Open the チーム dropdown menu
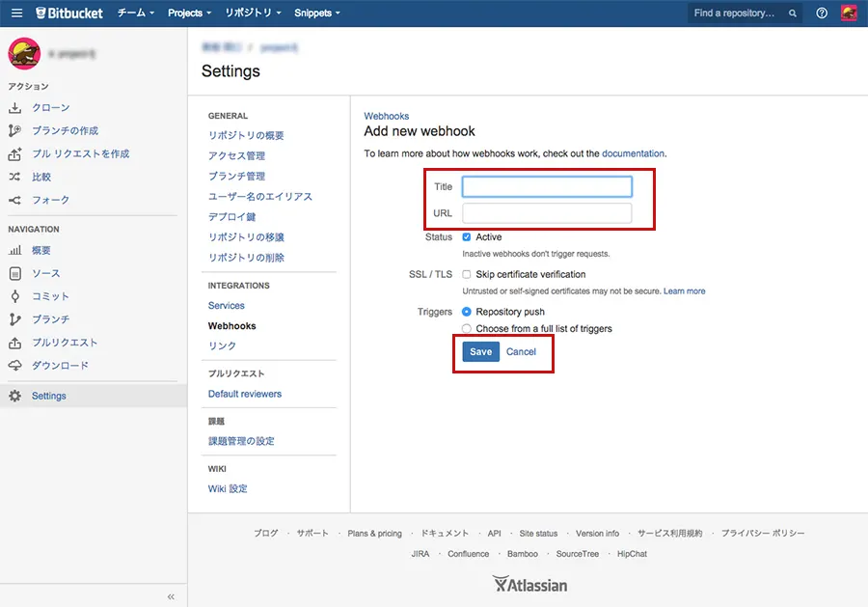Image resolution: width=868 pixels, height=607 pixels. (135, 14)
